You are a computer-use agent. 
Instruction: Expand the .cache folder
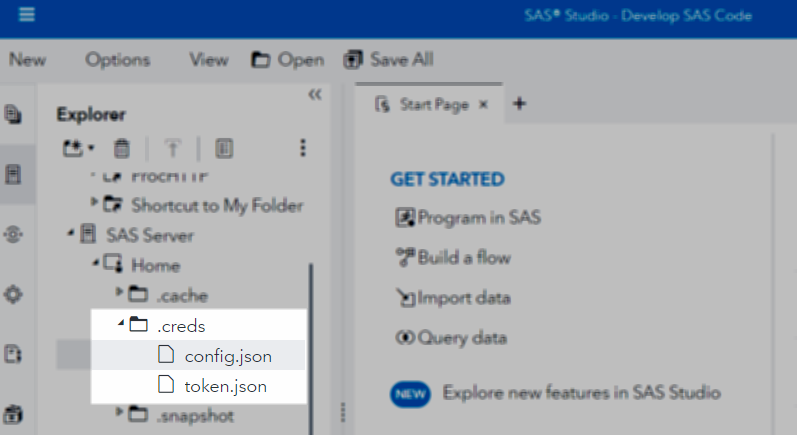119,292
